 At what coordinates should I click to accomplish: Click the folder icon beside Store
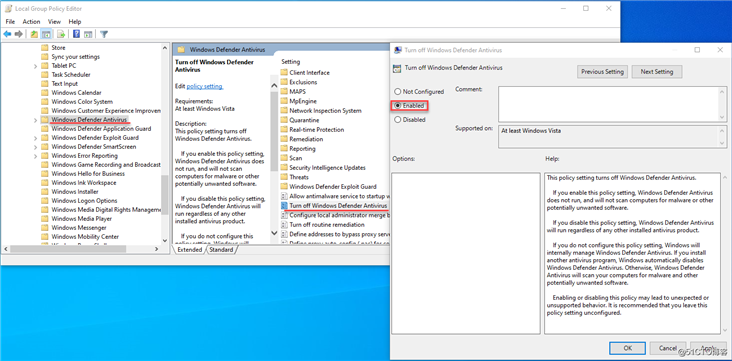[45, 48]
